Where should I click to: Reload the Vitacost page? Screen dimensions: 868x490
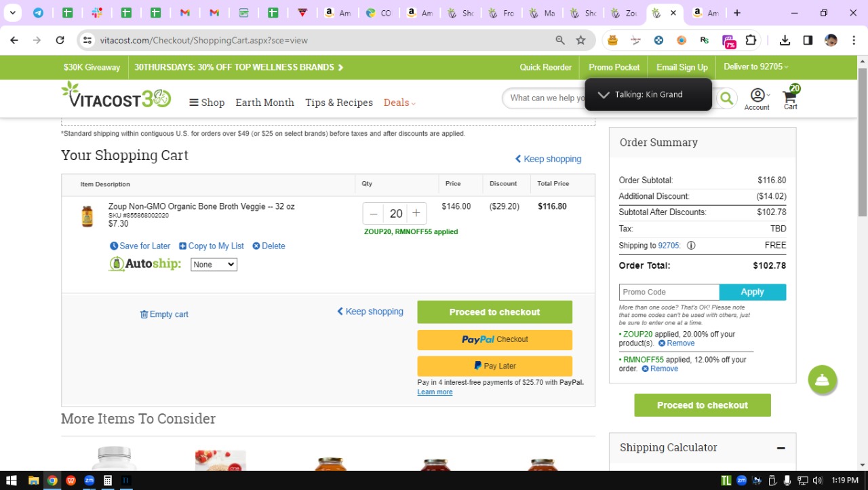pyautogui.click(x=60, y=40)
